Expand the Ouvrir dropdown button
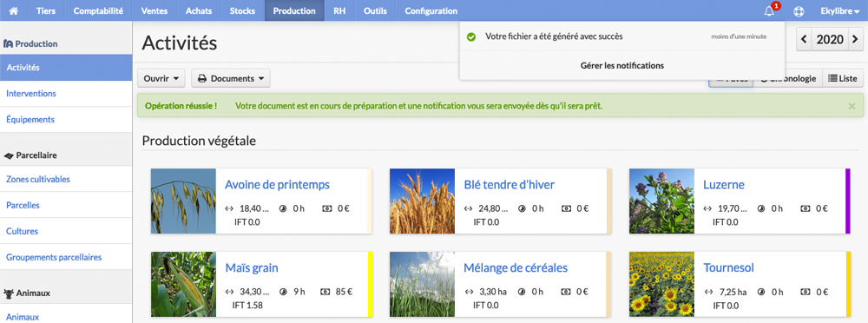 click(161, 79)
